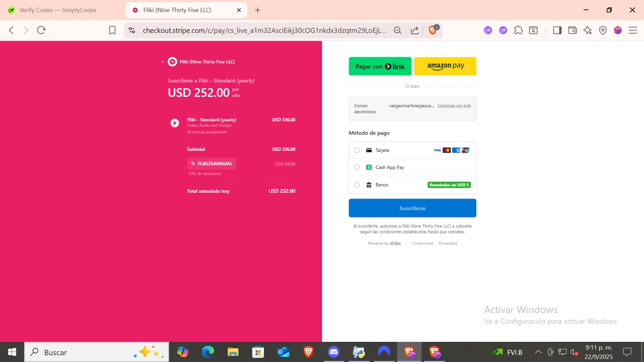Go back using browser back arrow
Image resolution: width=644 pixels, height=362 pixels.
pos(11,30)
